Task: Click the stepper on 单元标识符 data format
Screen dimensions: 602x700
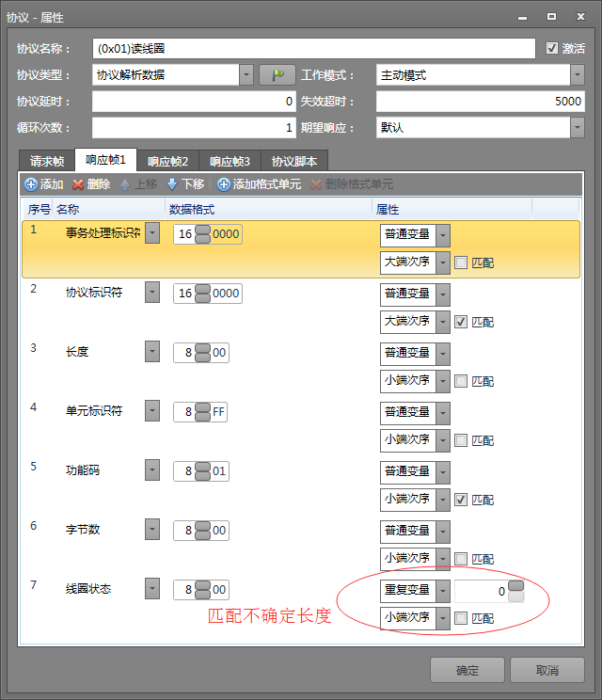Action: click(x=202, y=411)
